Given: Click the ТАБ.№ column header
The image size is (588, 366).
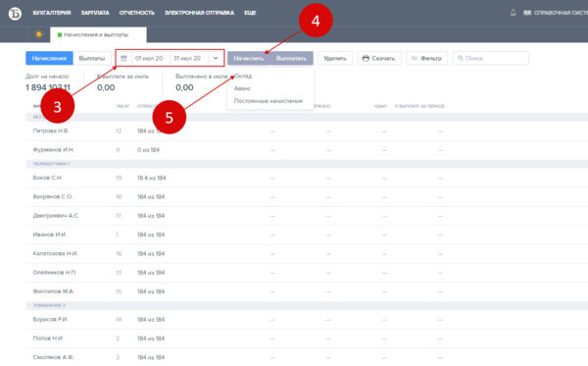Looking at the screenshot, I should point(122,106).
